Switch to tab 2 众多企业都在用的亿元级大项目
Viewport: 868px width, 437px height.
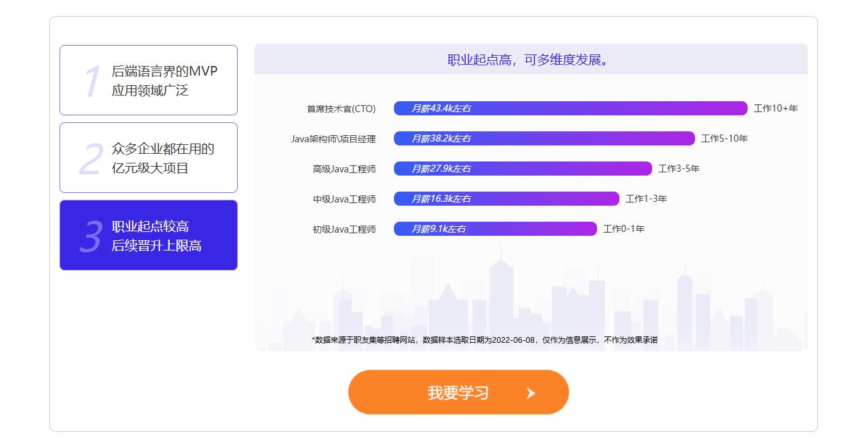click(149, 158)
